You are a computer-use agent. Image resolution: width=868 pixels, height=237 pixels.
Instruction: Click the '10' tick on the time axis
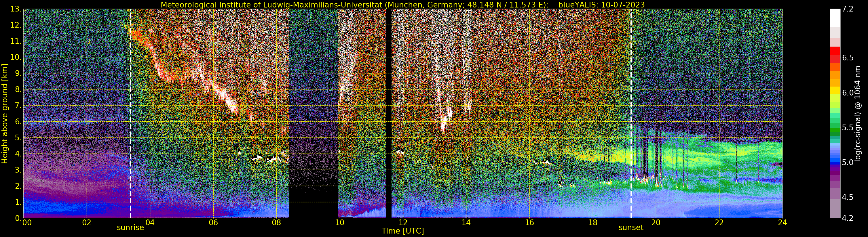340,223
